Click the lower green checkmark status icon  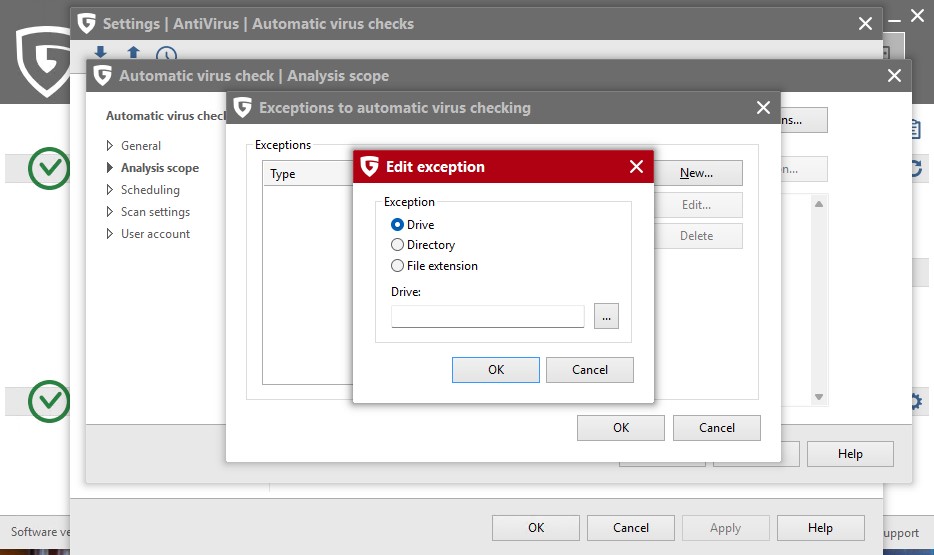(49, 401)
